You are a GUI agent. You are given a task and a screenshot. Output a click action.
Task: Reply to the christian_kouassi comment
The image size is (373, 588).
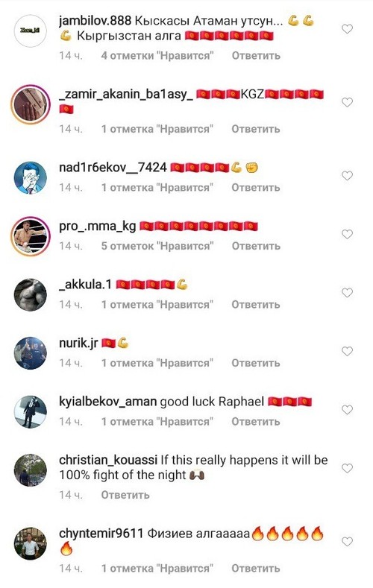125,496
